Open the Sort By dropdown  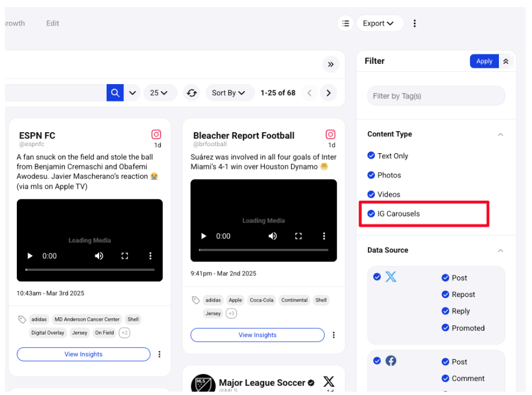click(x=229, y=93)
